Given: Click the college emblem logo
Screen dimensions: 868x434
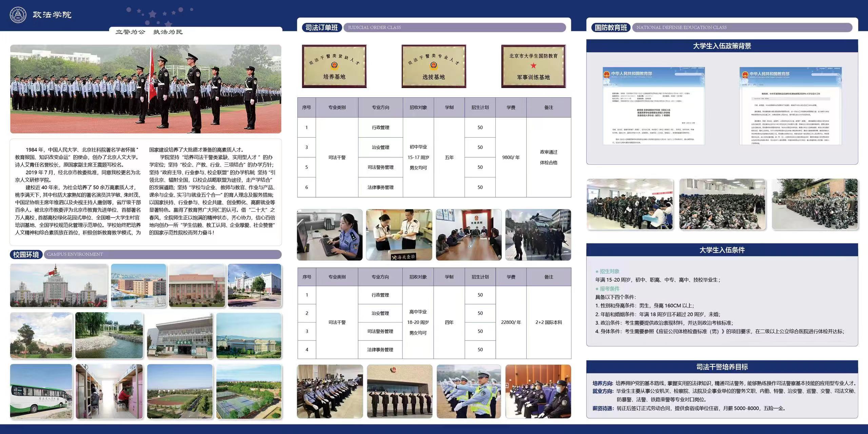Looking at the screenshot, I should (18, 15).
